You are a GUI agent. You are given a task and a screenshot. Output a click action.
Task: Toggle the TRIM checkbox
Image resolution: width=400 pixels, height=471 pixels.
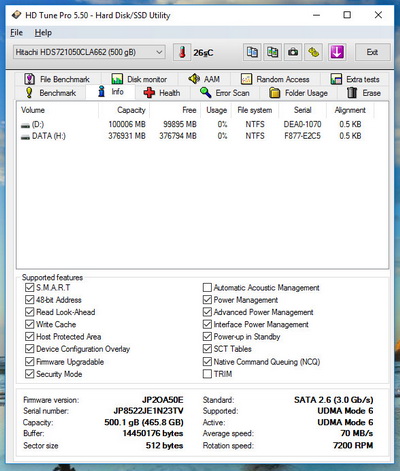pyautogui.click(x=207, y=374)
